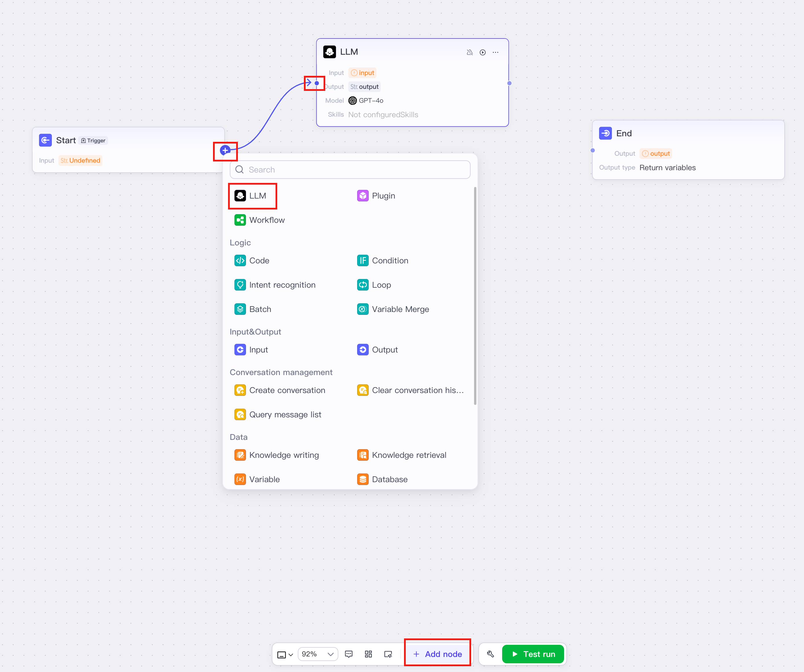Choose Intent recognition node
The width and height of the screenshot is (804, 672).
coord(275,285)
